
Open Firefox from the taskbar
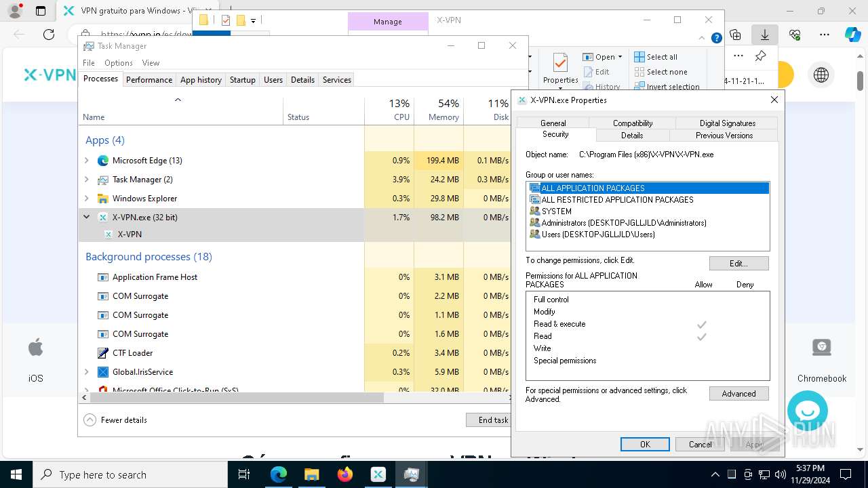pyautogui.click(x=344, y=474)
